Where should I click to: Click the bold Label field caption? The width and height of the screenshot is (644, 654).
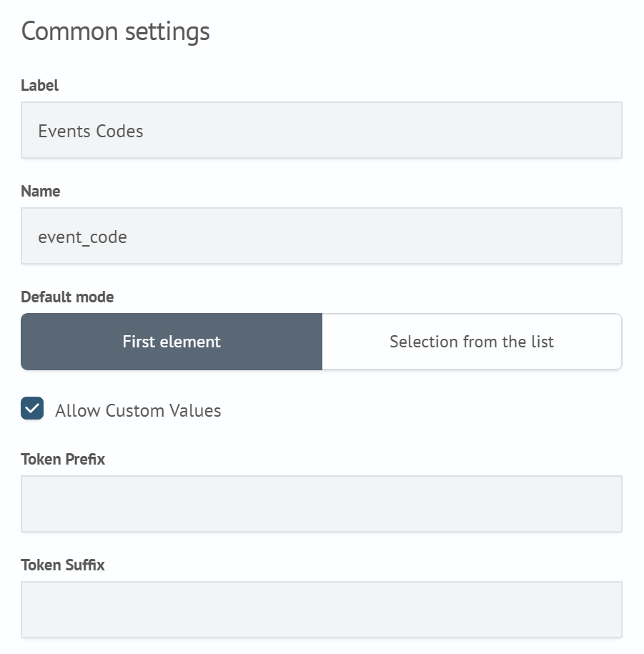[40, 86]
